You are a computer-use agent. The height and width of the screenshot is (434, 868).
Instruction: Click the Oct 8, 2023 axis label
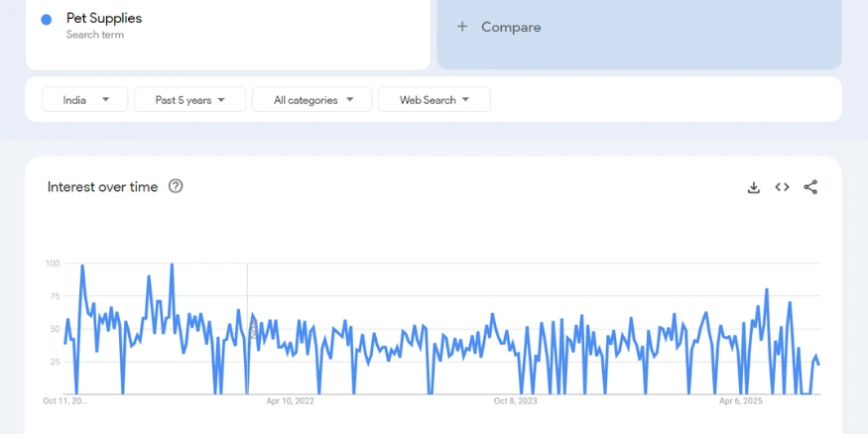(x=516, y=401)
